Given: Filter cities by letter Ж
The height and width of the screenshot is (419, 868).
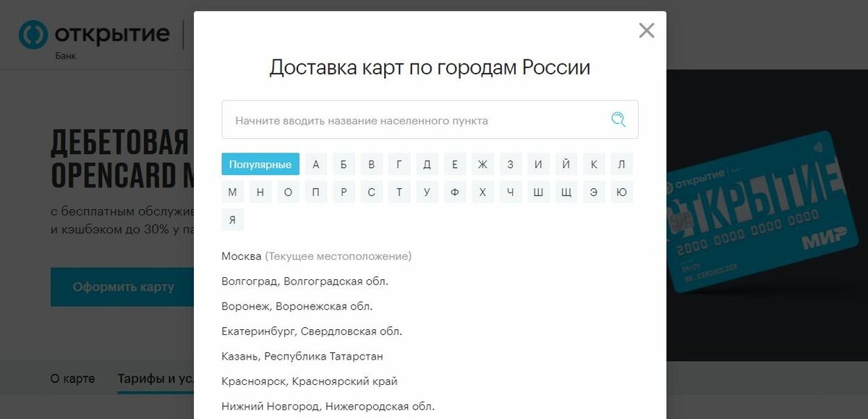Looking at the screenshot, I should (x=482, y=164).
